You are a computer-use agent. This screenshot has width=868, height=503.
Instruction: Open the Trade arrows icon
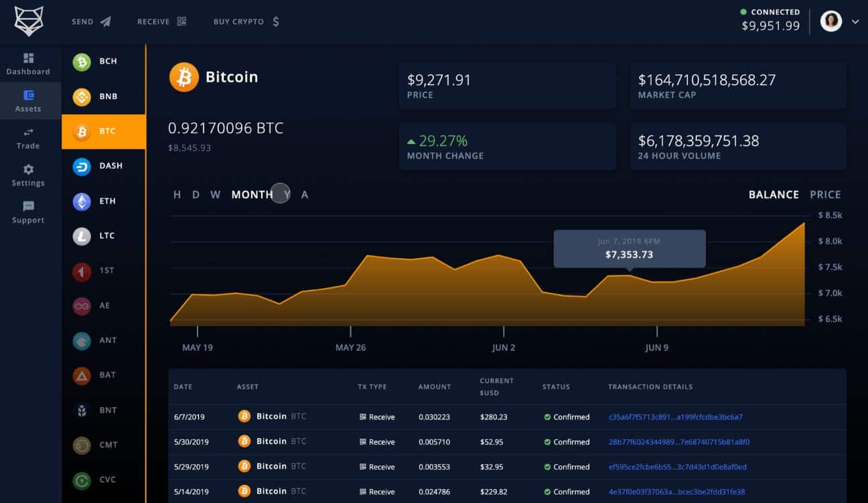pos(28,132)
